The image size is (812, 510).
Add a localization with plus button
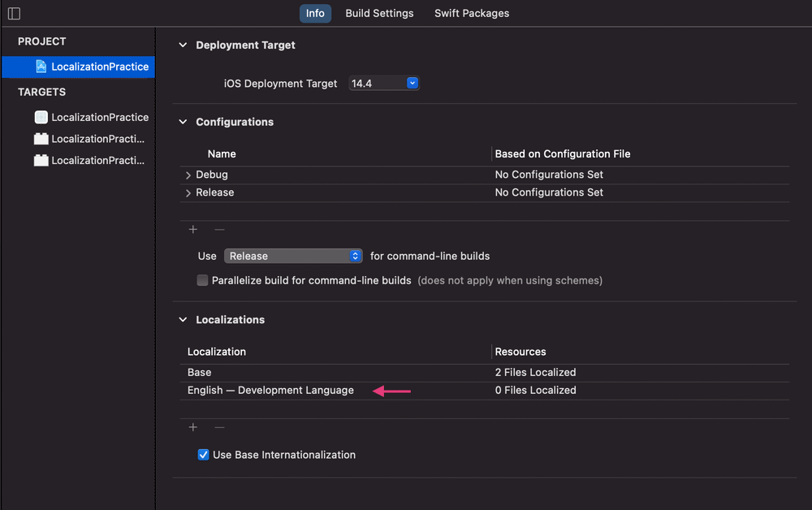[x=193, y=427]
